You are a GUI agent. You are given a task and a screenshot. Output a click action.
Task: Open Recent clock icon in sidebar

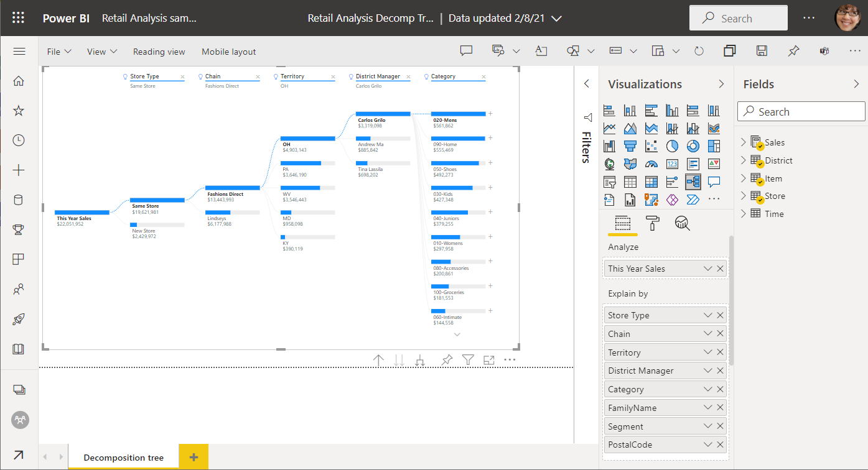[19, 141]
